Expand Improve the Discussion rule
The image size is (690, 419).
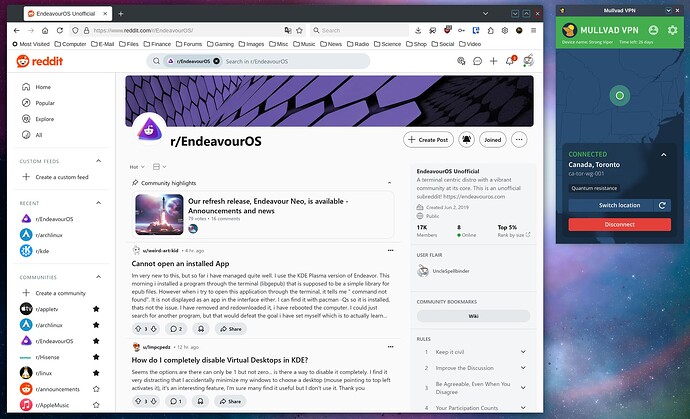point(523,368)
